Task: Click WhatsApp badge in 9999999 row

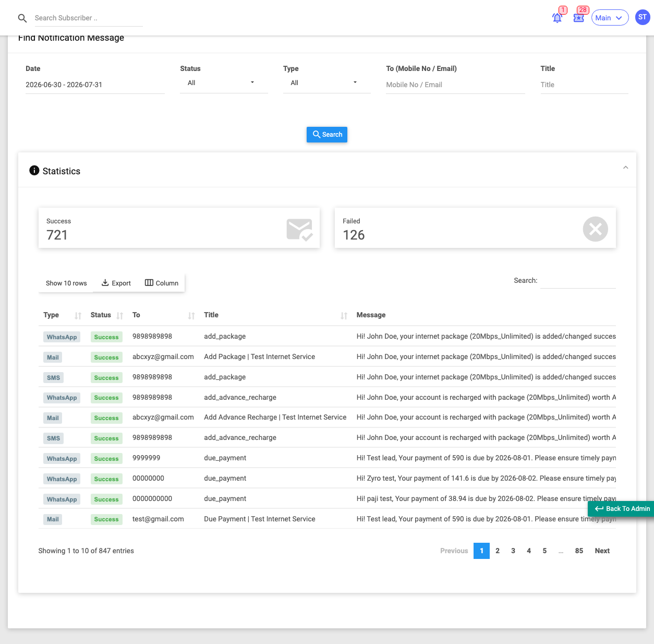Action: pos(62,459)
